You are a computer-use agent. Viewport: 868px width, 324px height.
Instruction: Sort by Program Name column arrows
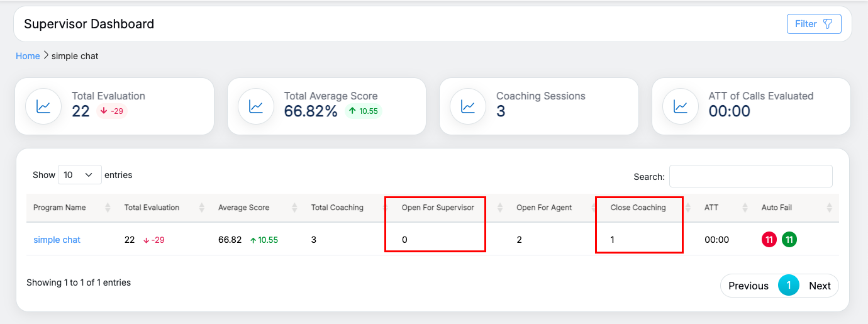click(108, 208)
